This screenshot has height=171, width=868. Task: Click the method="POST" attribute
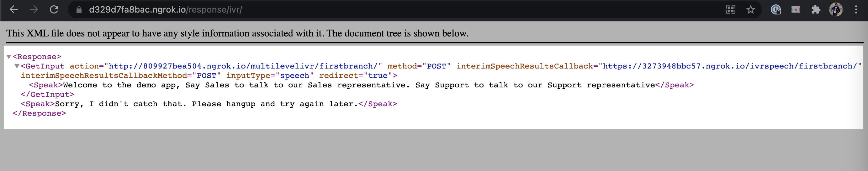coord(419,66)
